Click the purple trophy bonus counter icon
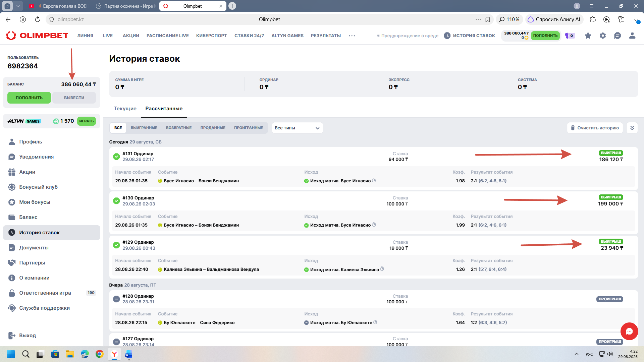Screen dimensions: 644x362 tap(570, 36)
